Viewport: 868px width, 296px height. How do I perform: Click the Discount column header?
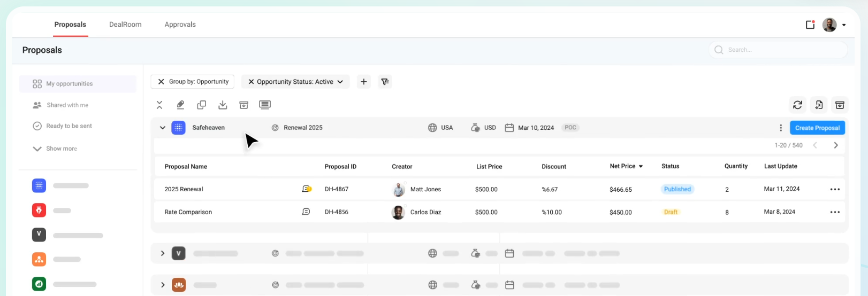[x=554, y=167]
